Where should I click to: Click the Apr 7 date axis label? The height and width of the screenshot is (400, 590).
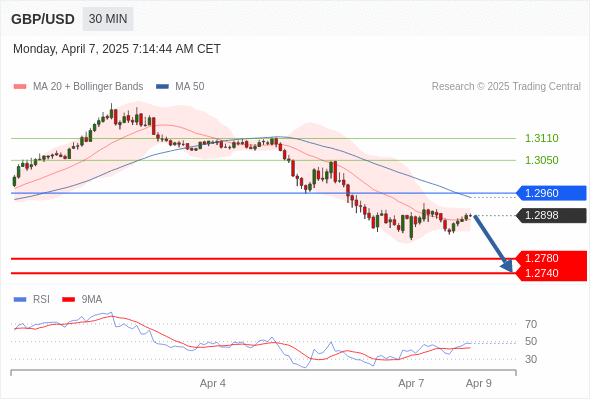(411, 383)
